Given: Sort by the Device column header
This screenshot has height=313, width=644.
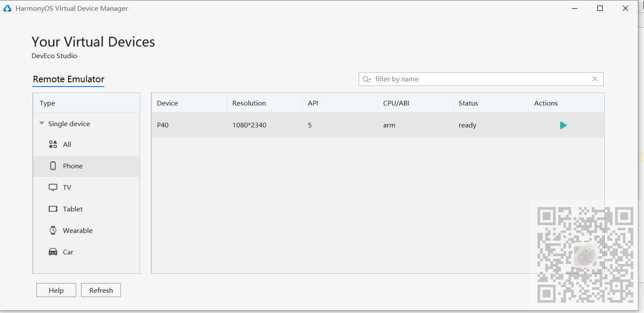Looking at the screenshot, I should click(x=189, y=103).
